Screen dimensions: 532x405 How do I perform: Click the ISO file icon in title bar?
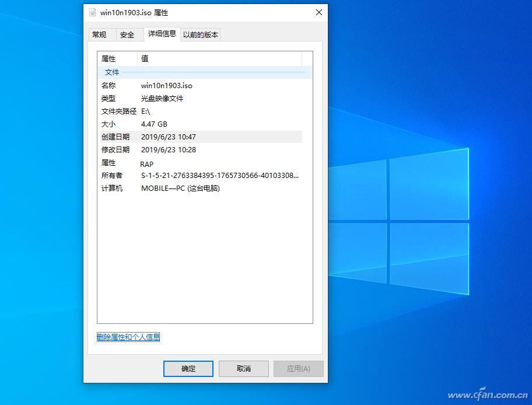click(x=92, y=12)
